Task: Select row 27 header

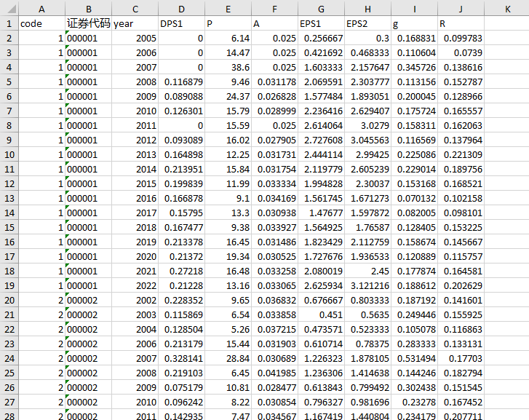Action: point(9,402)
